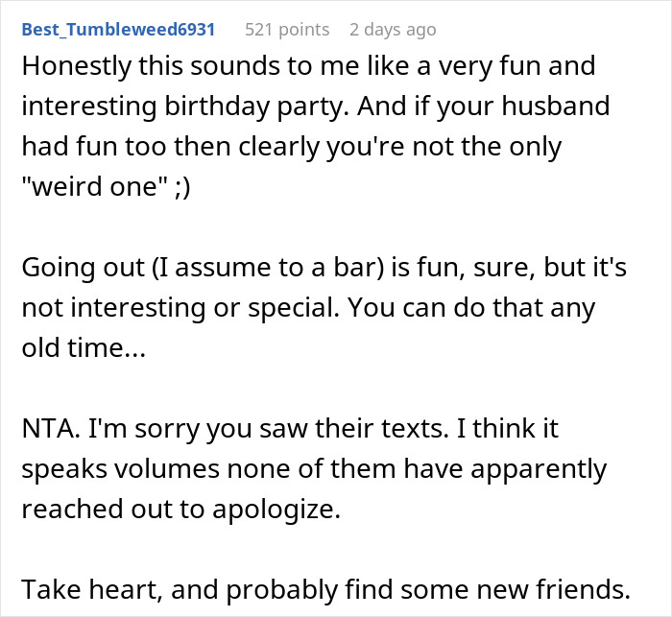The width and height of the screenshot is (672, 617).
Task: Click the 521 points score
Action: (x=285, y=29)
